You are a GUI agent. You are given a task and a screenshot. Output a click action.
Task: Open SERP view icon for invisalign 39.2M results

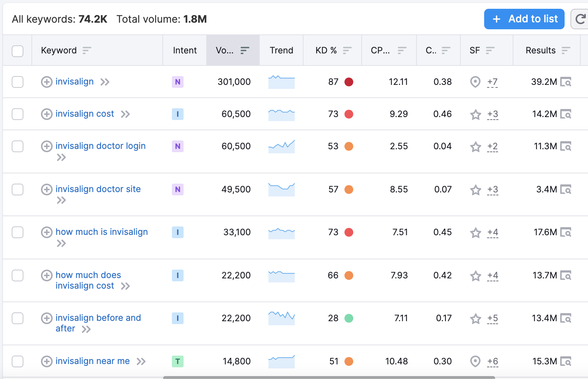pos(566,82)
